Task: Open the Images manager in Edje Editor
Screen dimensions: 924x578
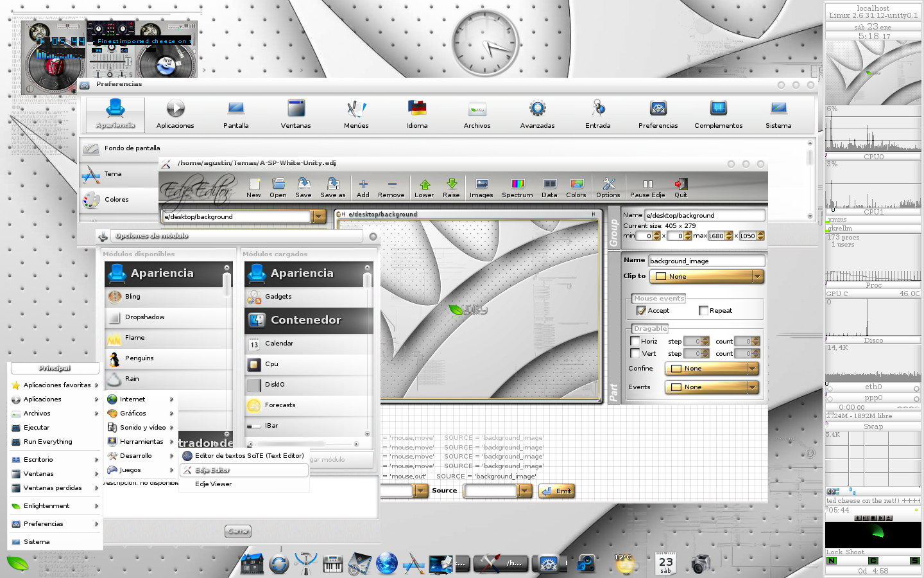Action: coord(481,188)
